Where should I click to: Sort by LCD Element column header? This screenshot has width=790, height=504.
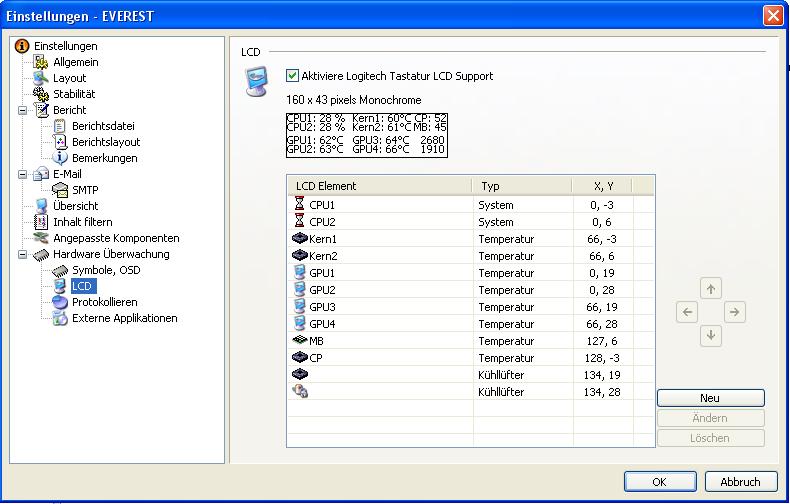(x=380, y=186)
